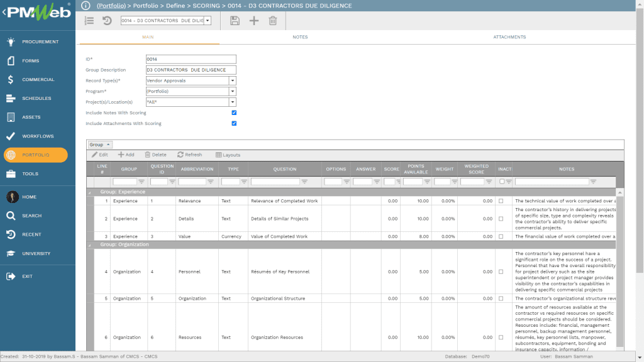Check Inactive box for Relevance row

[x=501, y=200]
